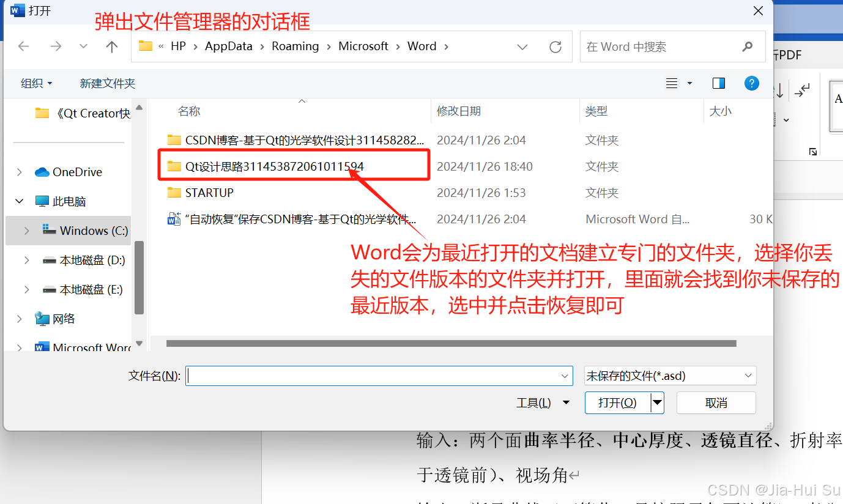Expand Windows (C:) drive node

26,231
